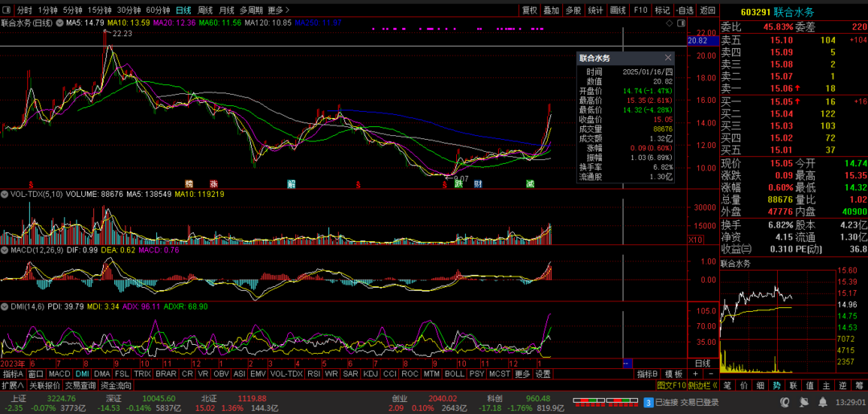Select the MACD indicator tab

click(x=60, y=374)
